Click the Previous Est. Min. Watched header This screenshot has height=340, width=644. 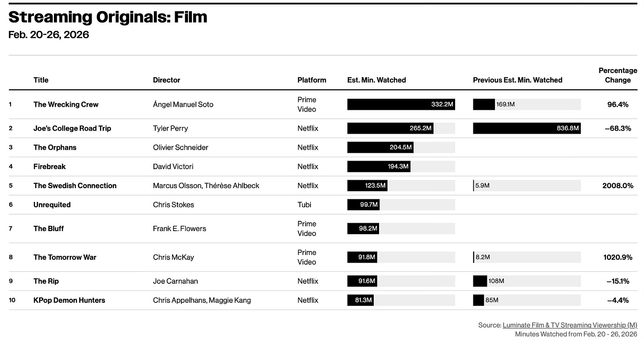pos(517,80)
